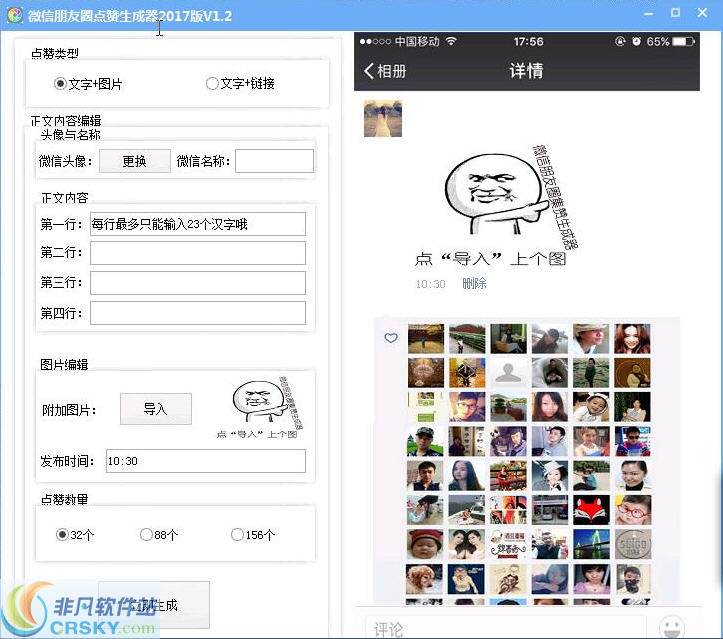Click into the 第四行 text field
The height and width of the screenshot is (639, 723).
[x=198, y=313]
